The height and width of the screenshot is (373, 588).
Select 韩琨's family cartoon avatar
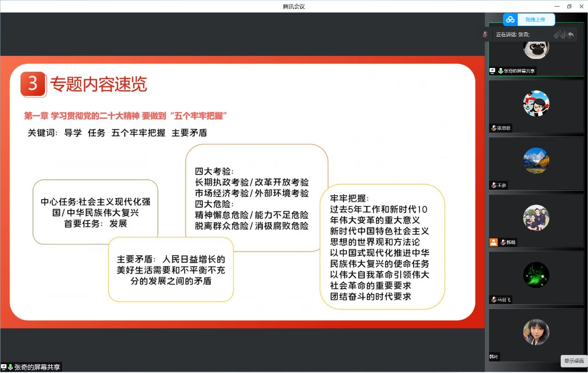pyautogui.click(x=536, y=218)
